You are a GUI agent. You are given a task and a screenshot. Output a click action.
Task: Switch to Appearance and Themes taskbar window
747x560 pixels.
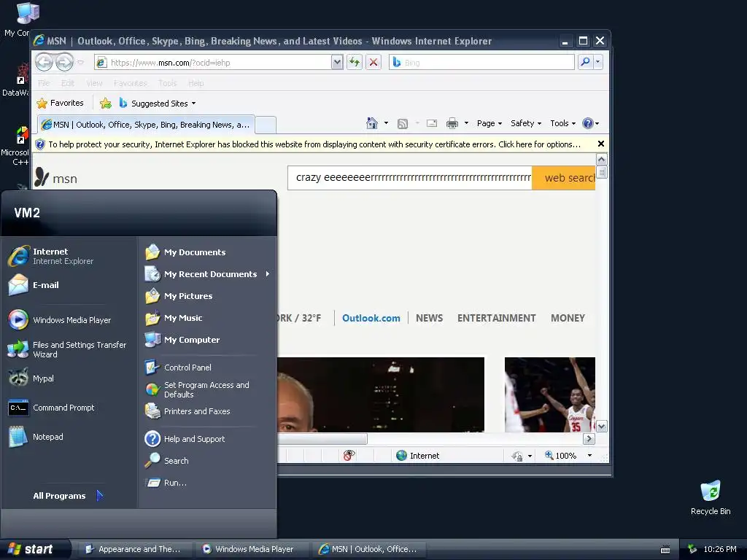(134, 549)
